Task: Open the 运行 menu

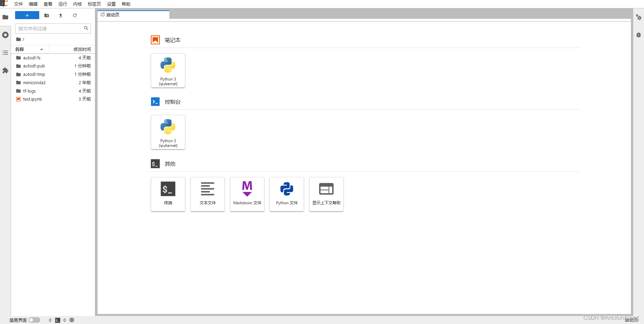Action: point(63,4)
